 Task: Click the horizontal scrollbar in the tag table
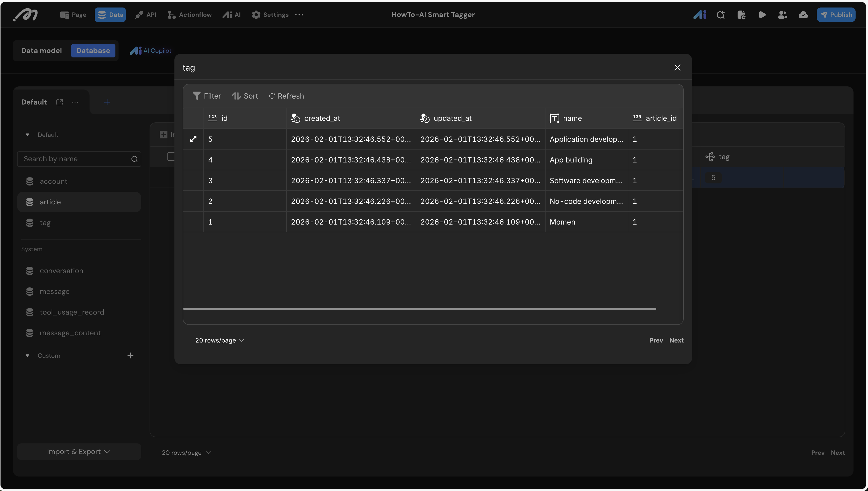[x=419, y=309]
